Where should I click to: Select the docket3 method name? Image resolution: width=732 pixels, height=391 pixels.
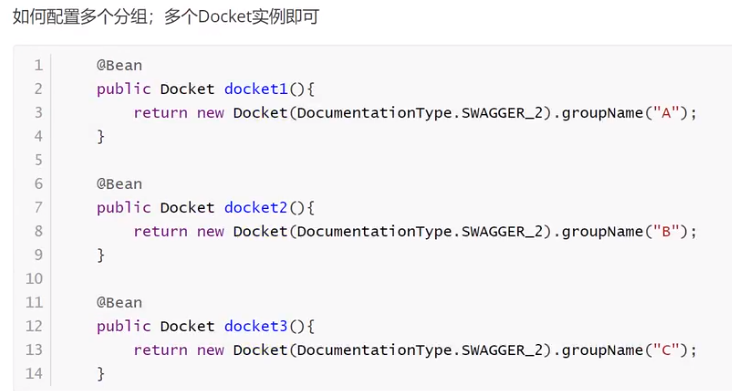point(256,326)
